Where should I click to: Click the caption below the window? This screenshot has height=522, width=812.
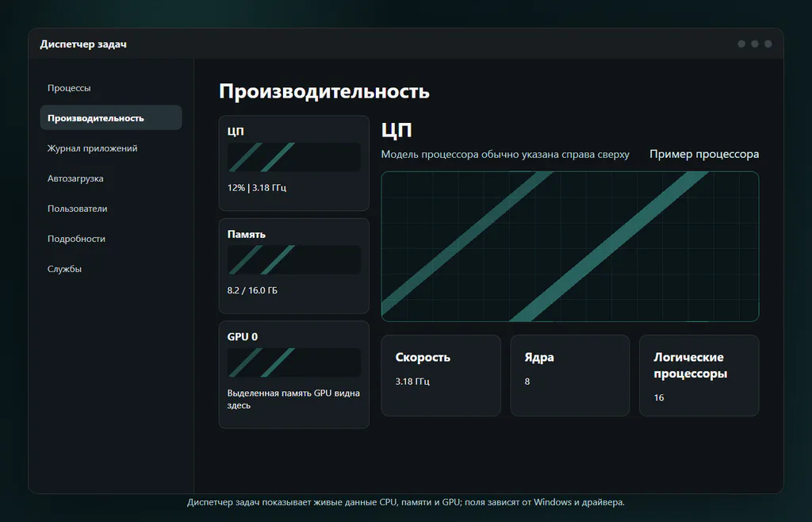pyautogui.click(x=406, y=502)
